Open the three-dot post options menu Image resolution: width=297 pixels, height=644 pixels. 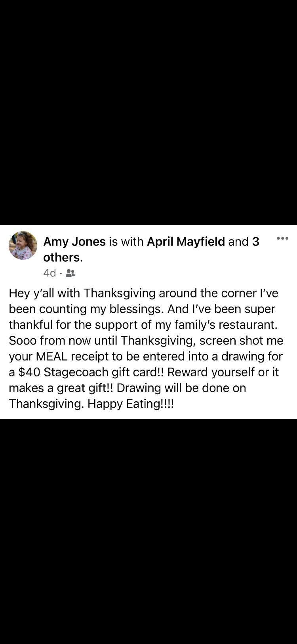282,238
